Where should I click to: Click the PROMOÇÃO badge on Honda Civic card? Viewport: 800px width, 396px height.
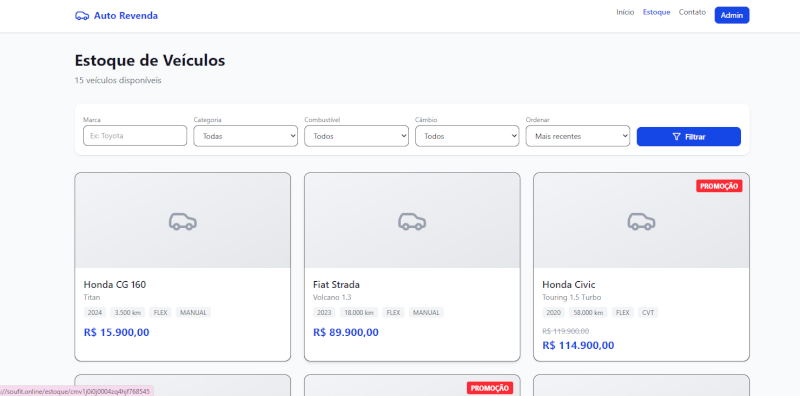tap(719, 186)
